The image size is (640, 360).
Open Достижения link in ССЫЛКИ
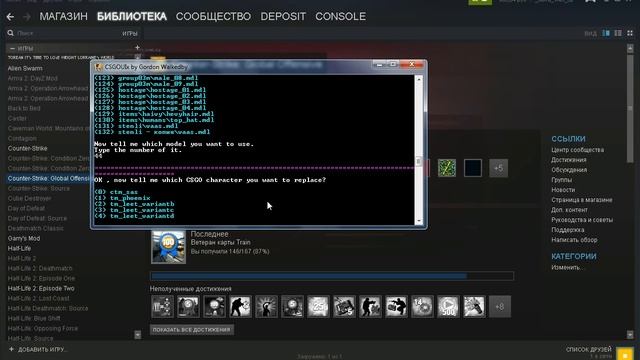[x=569, y=160]
